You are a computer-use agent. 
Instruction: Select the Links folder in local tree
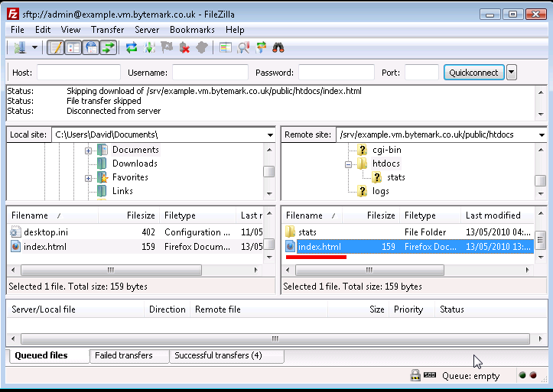click(122, 191)
